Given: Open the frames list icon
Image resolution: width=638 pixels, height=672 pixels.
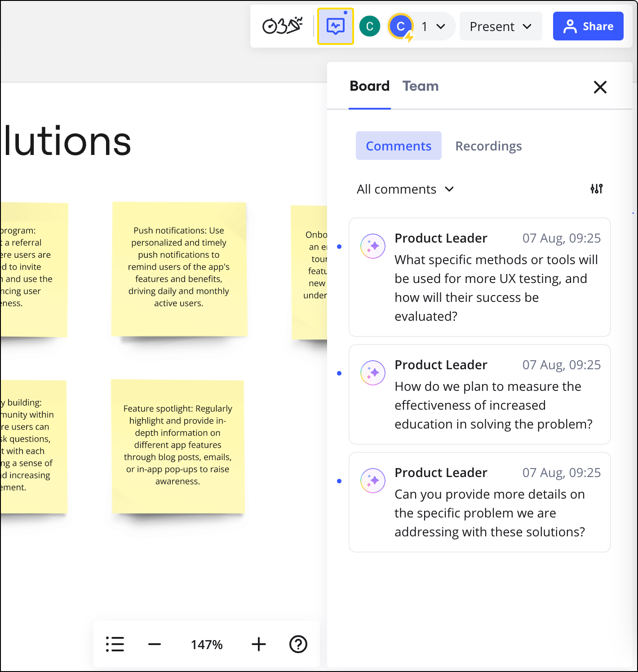Looking at the screenshot, I should [x=115, y=644].
